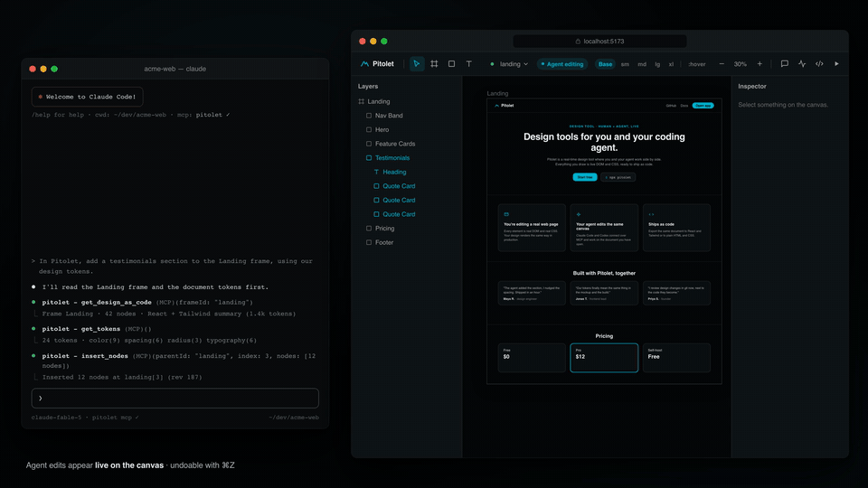868x488 pixels.
Task: Select the Self-host Free pricing card
Action: [676, 358]
